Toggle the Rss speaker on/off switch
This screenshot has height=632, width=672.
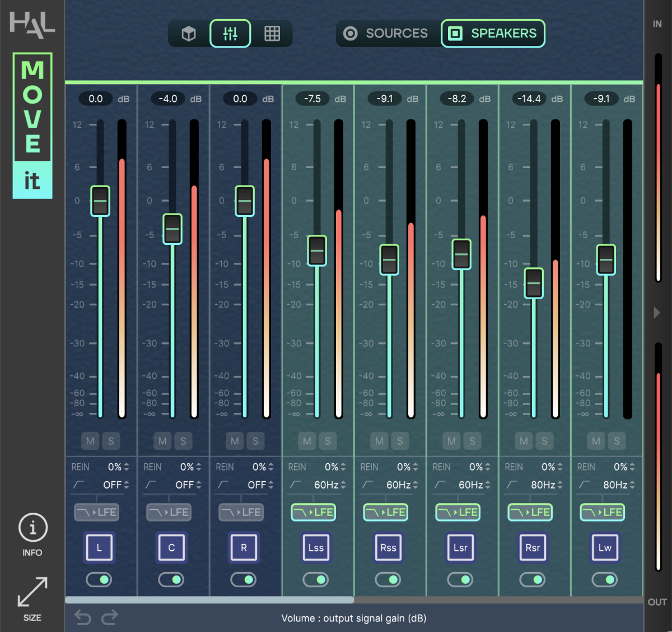point(388,579)
